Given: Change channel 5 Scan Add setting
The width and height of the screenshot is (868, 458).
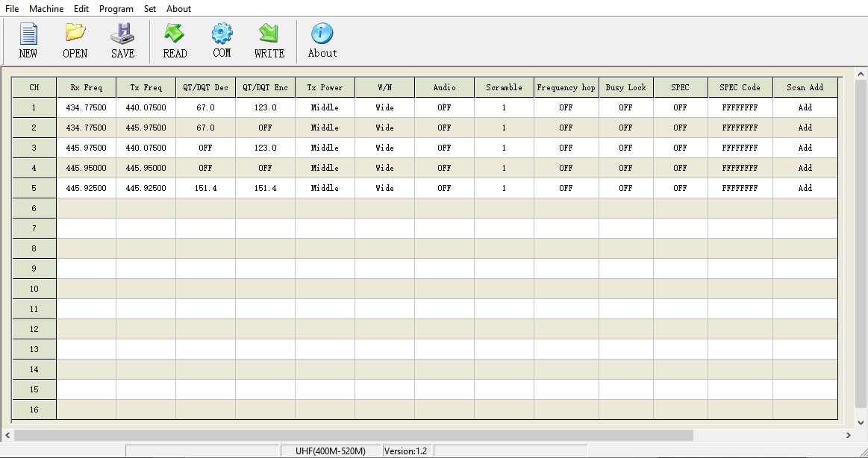Looking at the screenshot, I should pos(805,188).
